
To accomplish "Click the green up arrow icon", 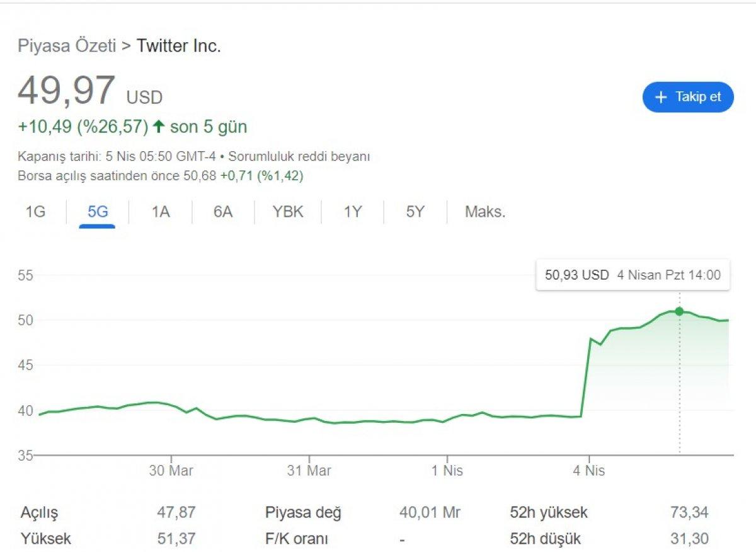I will coord(159,127).
